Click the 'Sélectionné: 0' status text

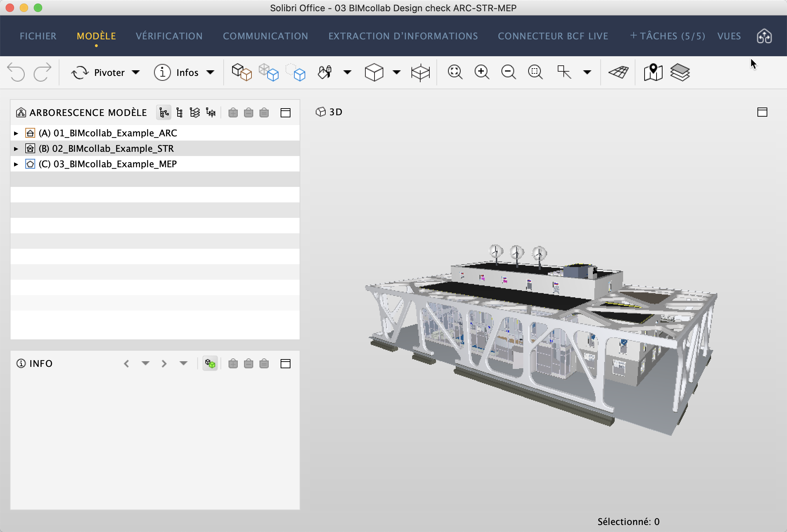pos(628,522)
